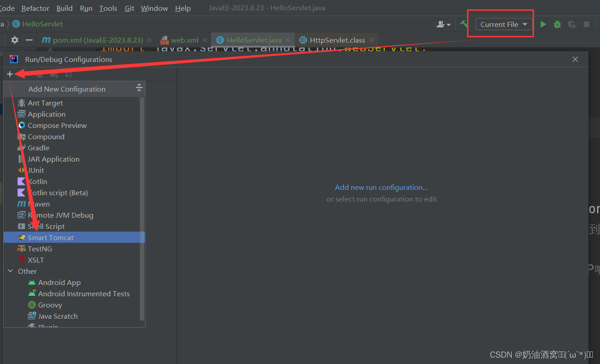
Task: Open the user account dropdown icon
Action: (444, 24)
